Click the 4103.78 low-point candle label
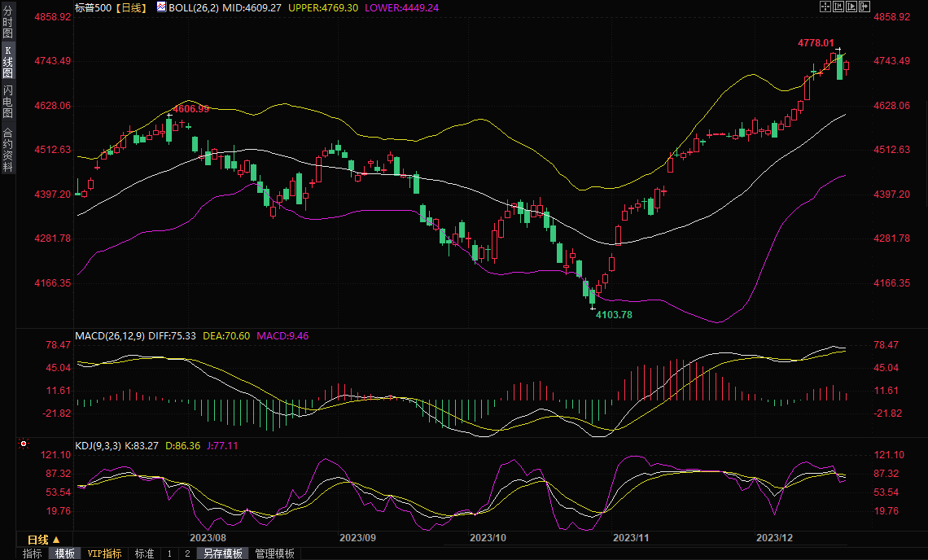This screenshot has height=560, width=928. click(614, 314)
